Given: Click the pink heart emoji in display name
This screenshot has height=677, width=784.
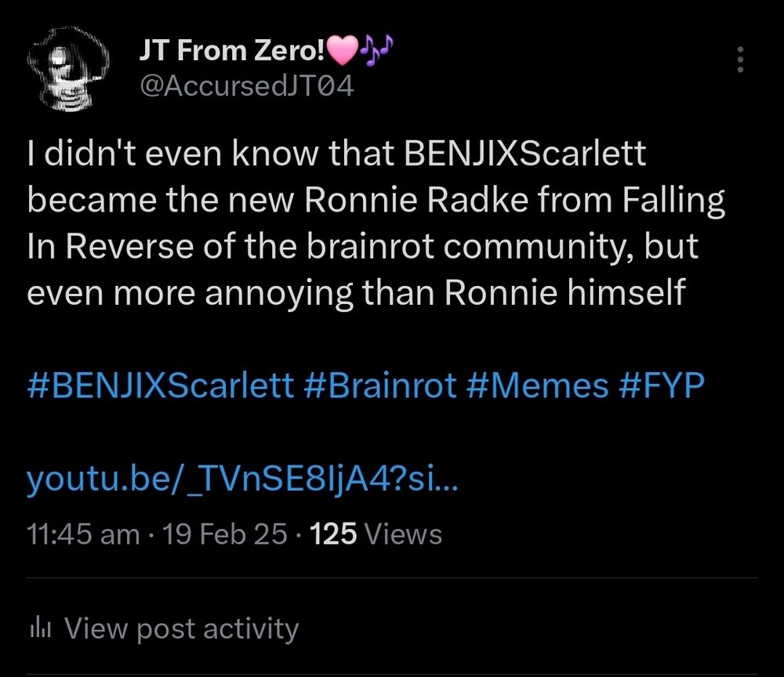Looking at the screenshot, I should [x=342, y=52].
